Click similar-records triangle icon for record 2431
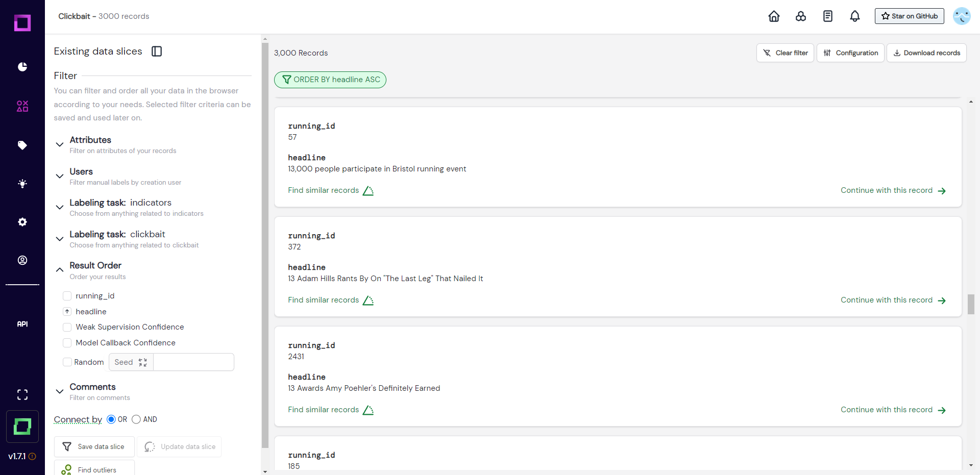The height and width of the screenshot is (475, 980). pyautogui.click(x=368, y=410)
